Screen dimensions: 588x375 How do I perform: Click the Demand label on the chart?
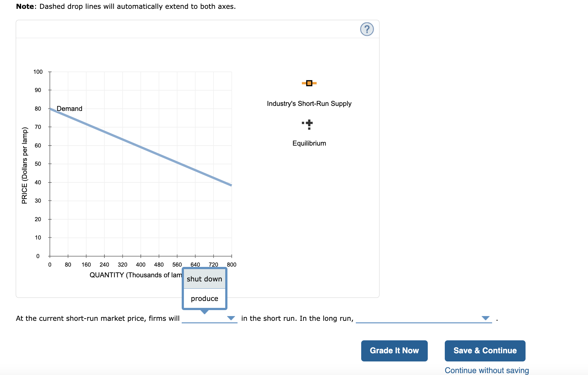(69, 108)
